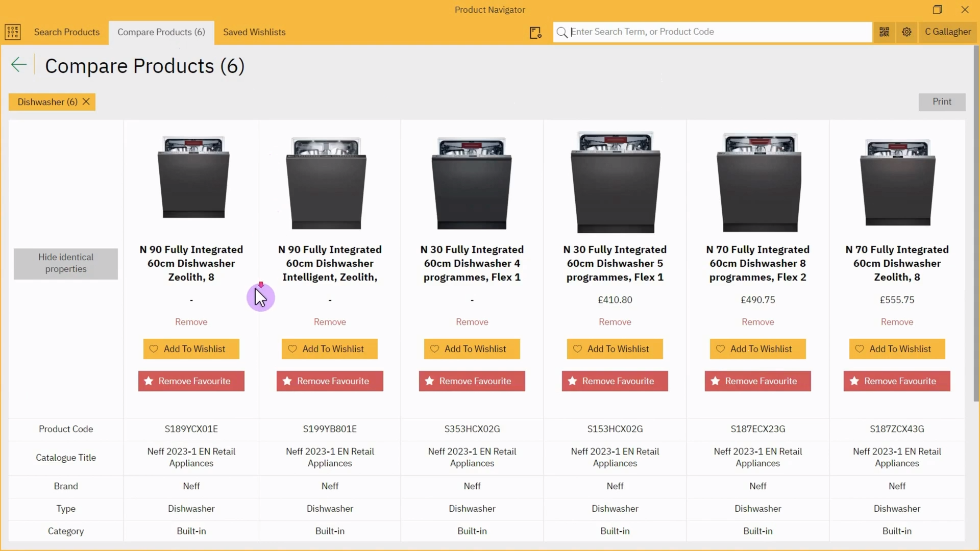The image size is (980, 551).
Task: Select product code S187ZCX43G cell
Action: pyautogui.click(x=897, y=429)
